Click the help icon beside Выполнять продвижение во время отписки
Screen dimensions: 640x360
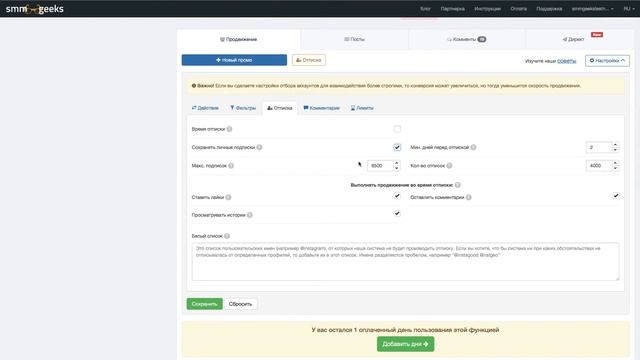(x=458, y=185)
